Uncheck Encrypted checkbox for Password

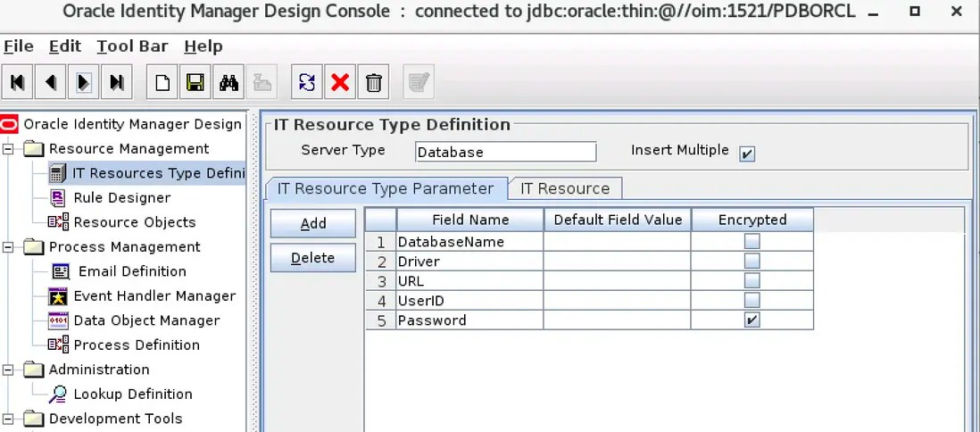[752, 320]
